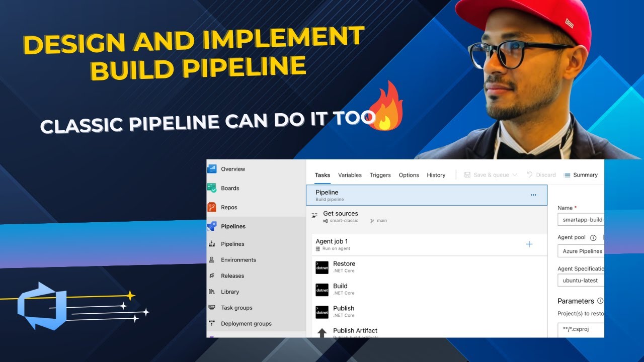This screenshot has height=362, width=644.
Task: Click the Agent pool info icon
Action: tap(593, 238)
